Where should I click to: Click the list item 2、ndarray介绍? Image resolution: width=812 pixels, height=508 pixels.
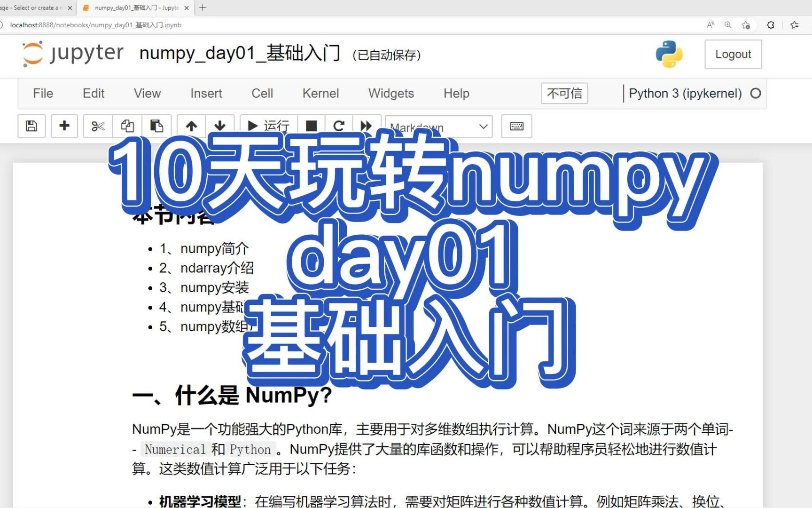tap(206, 268)
